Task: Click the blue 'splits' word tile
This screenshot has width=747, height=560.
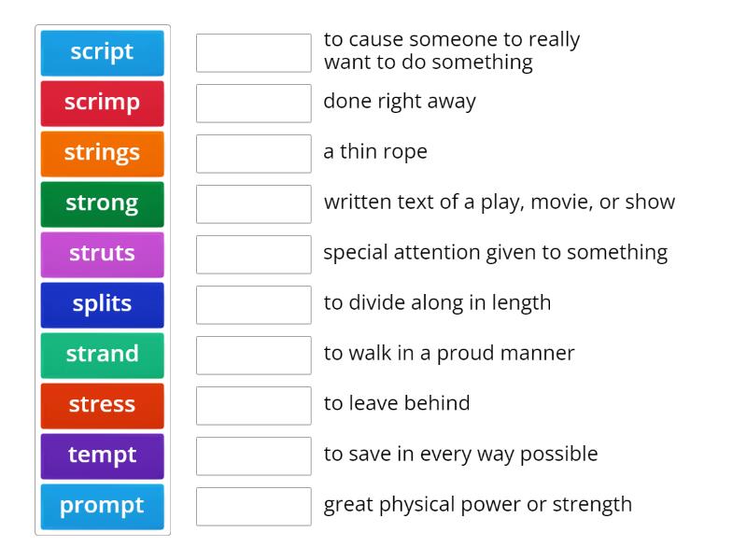Action: point(102,304)
